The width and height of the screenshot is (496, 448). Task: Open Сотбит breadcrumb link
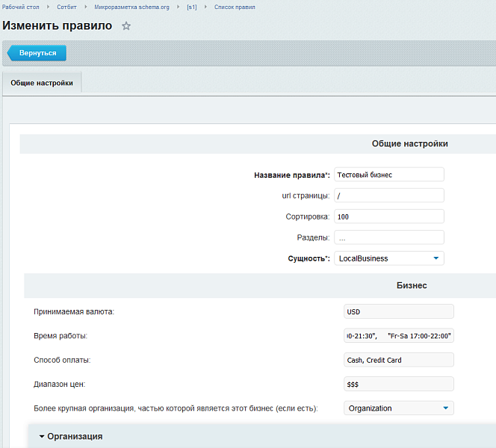tap(66, 7)
